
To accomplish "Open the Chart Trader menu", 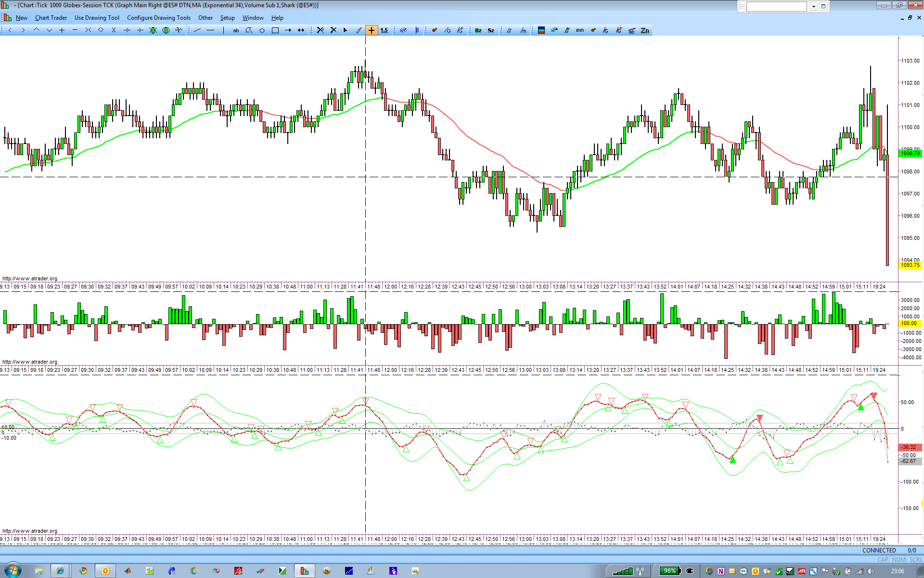I will (x=51, y=18).
